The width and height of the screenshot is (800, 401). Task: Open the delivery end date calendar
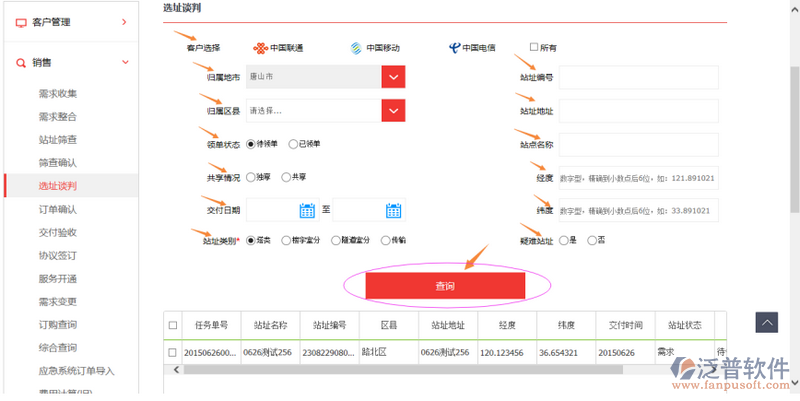pyautogui.click(x=393, y=210)
